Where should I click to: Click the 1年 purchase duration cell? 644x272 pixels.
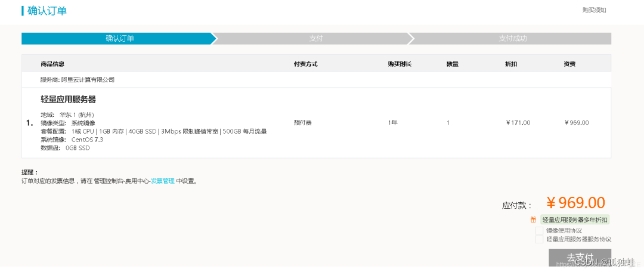pos(392,123)
